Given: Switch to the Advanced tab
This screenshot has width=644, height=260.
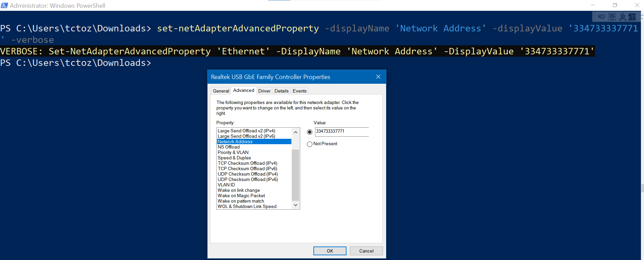Looking at the screenshot, I should point(244,90).
